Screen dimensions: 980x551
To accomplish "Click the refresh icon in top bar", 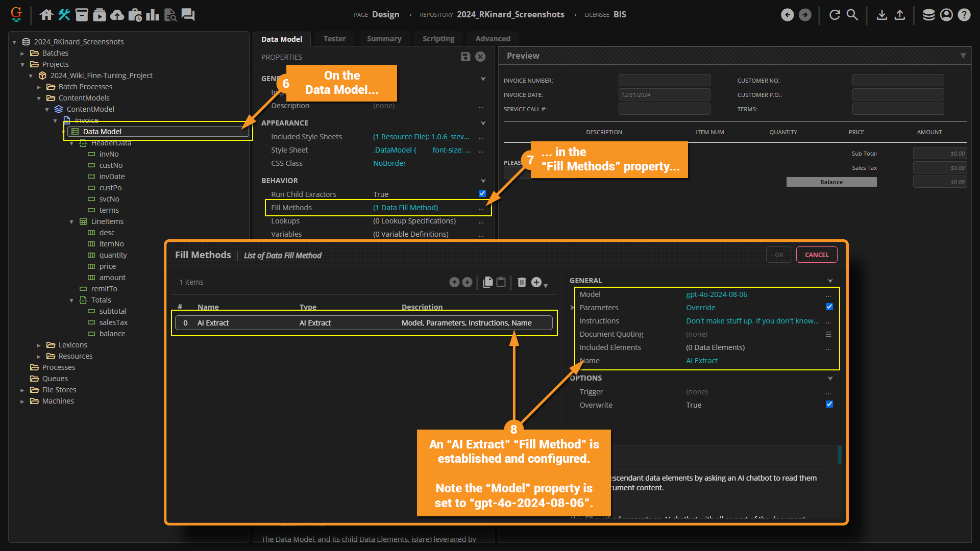I will [x=835, y=15].
